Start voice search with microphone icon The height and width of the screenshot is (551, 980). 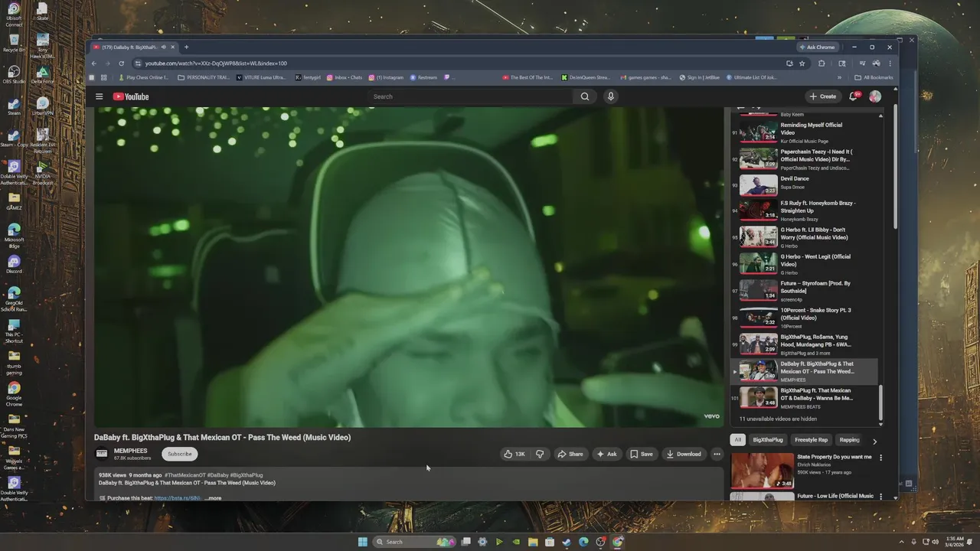click(610, 96)
